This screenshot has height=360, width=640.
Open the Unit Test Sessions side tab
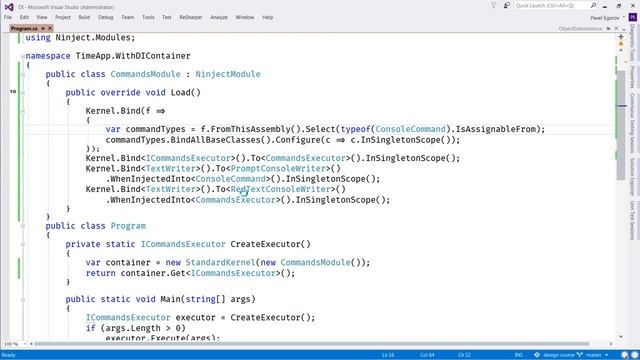click(x=633, y=220)
